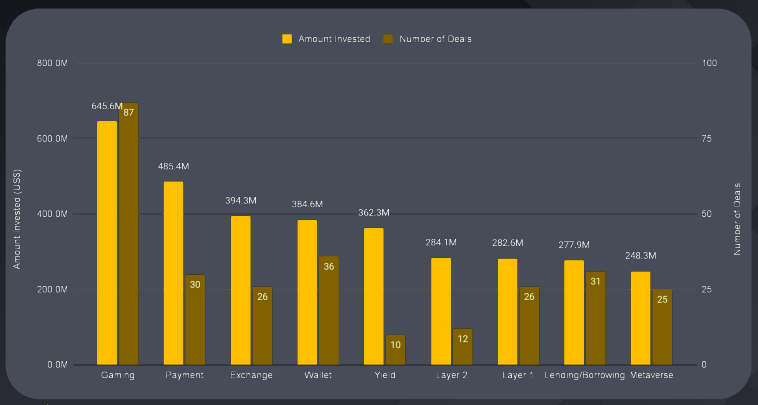
Task: Click the 284.1M data label
Action: pyautogui.click(x=441, y=243)
